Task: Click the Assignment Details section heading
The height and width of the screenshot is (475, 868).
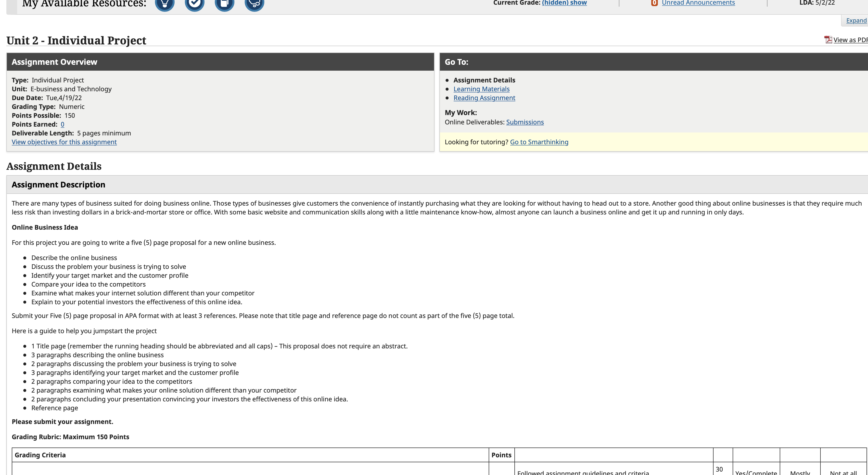Action: pos(54,166)
